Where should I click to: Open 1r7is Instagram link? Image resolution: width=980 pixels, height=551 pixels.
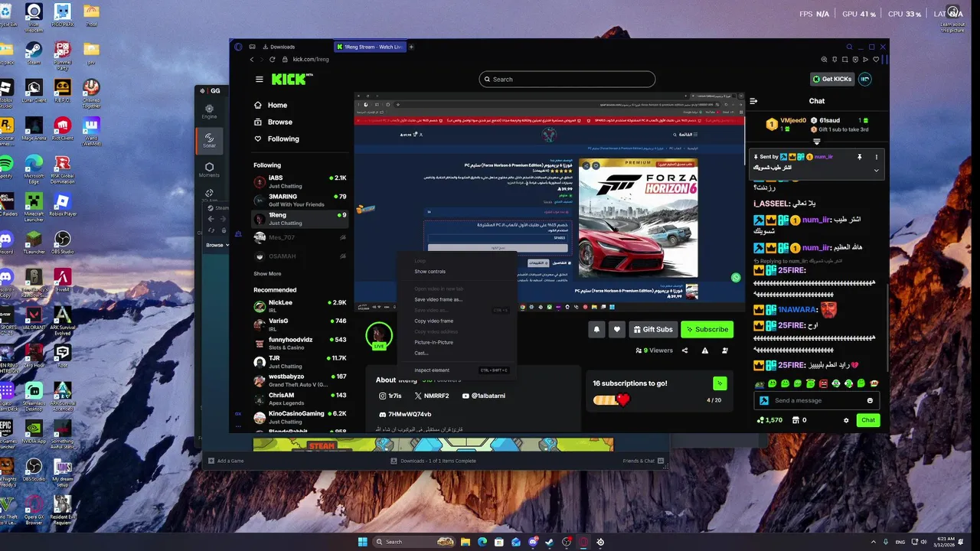pyautogui.click(x=390, y=396)
